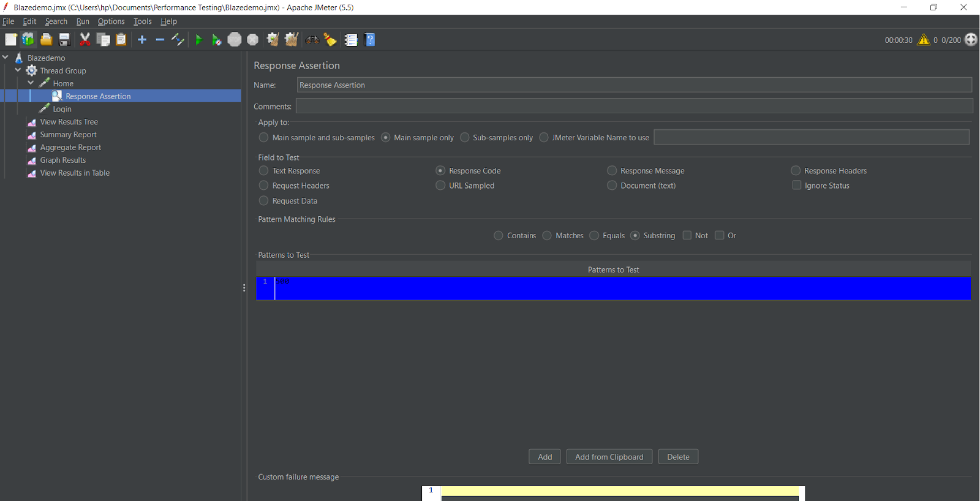Select the Response Code radio button

click(x=440, y=171)
